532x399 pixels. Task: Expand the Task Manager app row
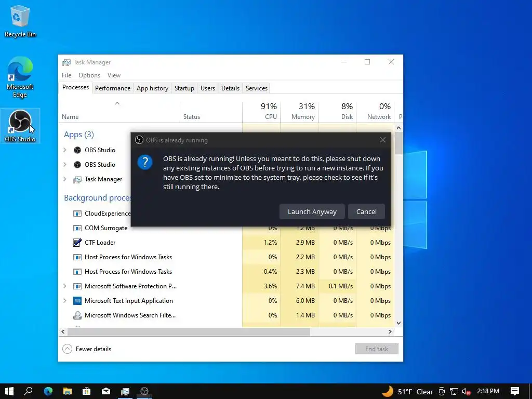pyautogui.click(x=65, y=179)
